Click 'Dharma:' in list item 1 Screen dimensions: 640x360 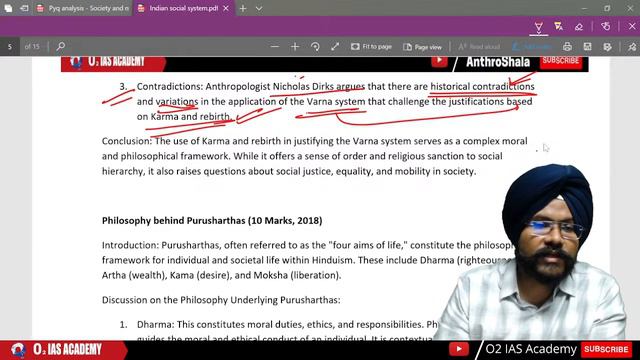155,324
